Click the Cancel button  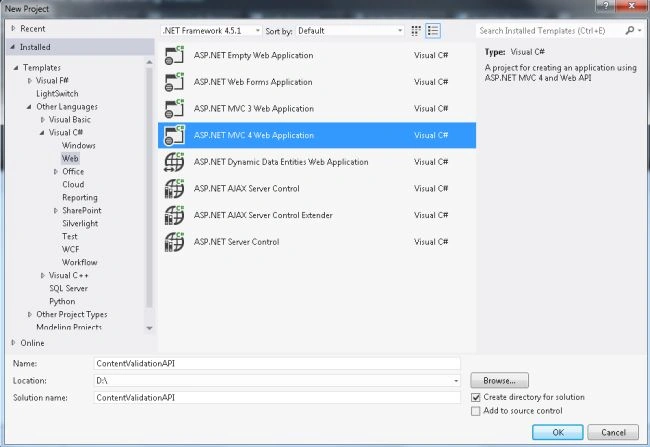[613, 432]
